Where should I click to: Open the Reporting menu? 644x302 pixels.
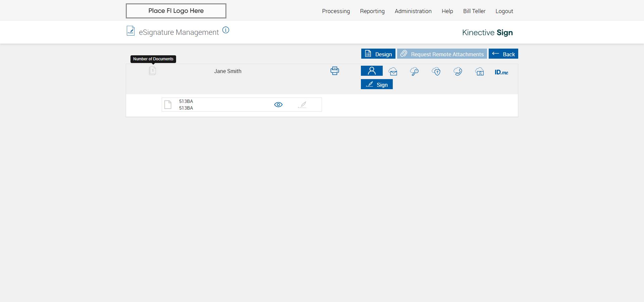372,11
